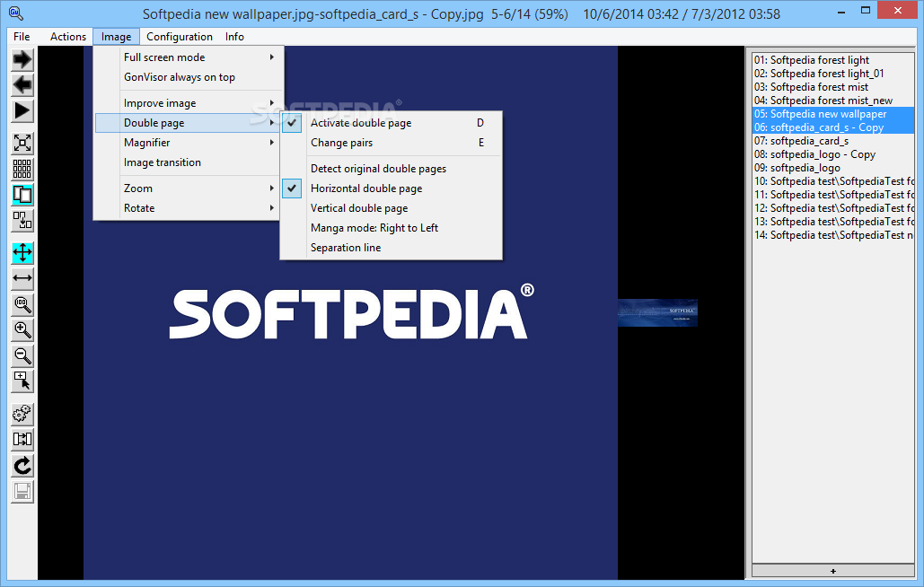This screenshot has height=587, width=924.
Task: Open the Info menu
Action: tap(234, 37)
